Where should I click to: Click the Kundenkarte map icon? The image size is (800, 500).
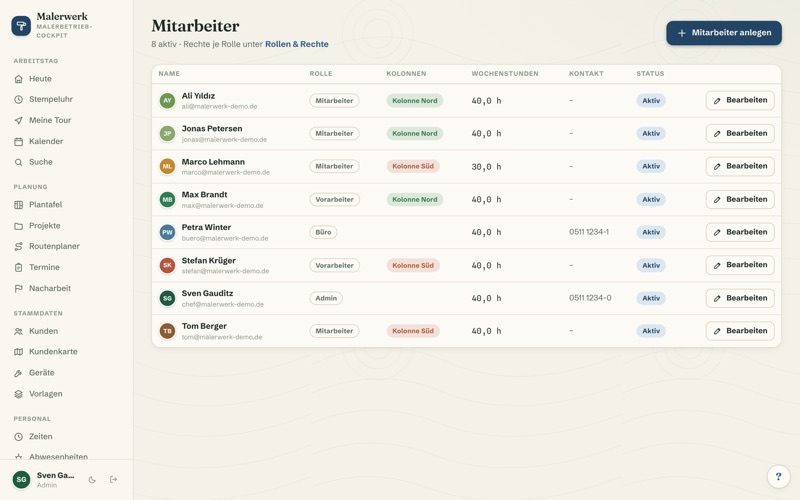pyautogui.click(x=18, y=352)
